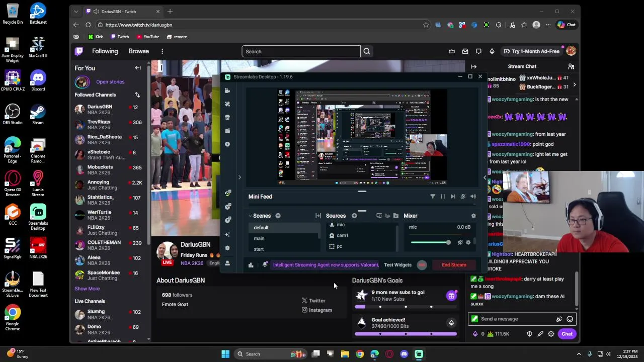Sort Followed Channels list
644x362 pixels.
137,95
